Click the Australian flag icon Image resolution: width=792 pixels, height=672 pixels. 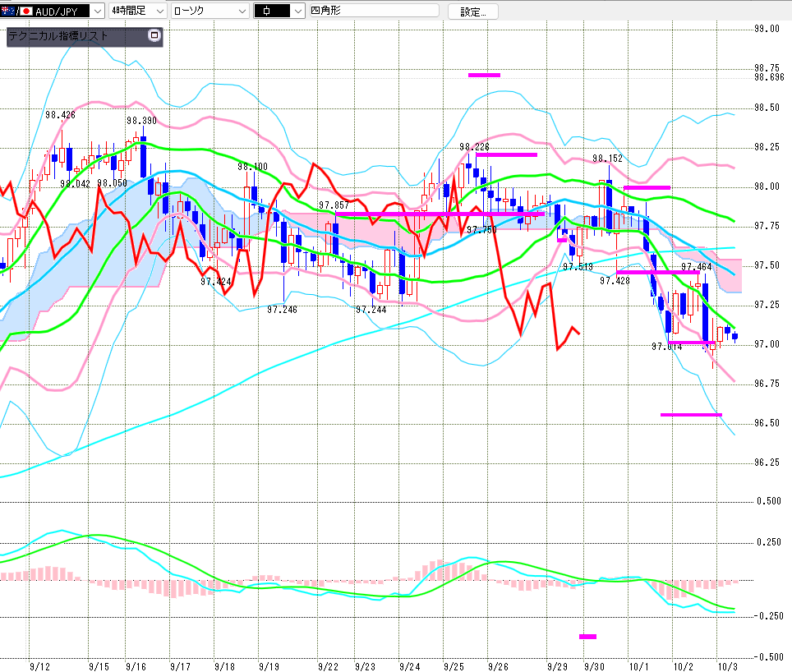pyautogui.click(x=7, y=12)
